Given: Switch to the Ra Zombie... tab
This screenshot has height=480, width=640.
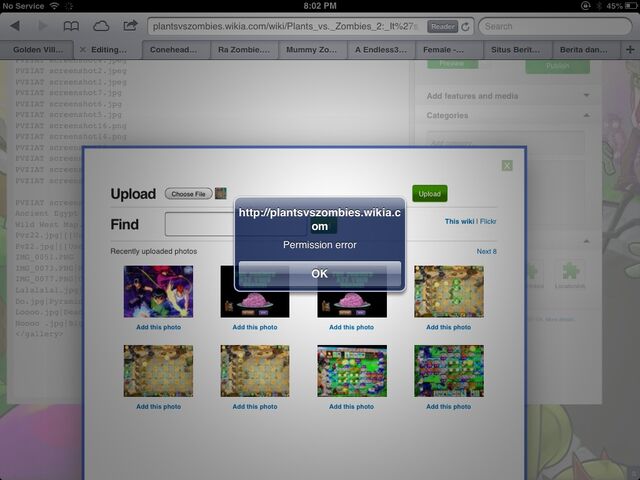Looking at the screenshot, I should 244,49.
